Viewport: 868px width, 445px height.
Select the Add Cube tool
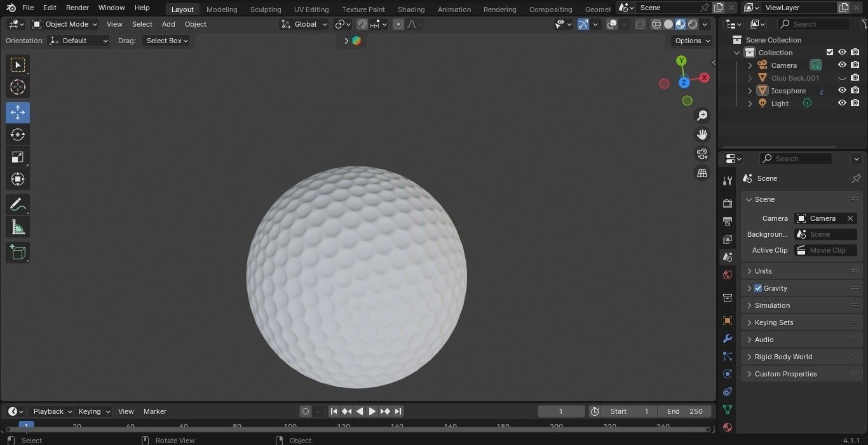(18, 252)
